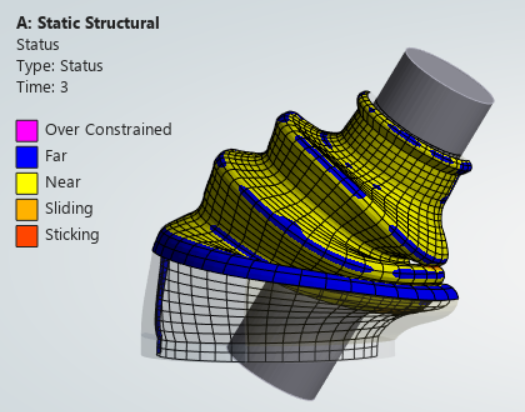Click the 'Over Constrained' legend label
Viewport: 525px width, 412px height.
[x=108, y=130]
